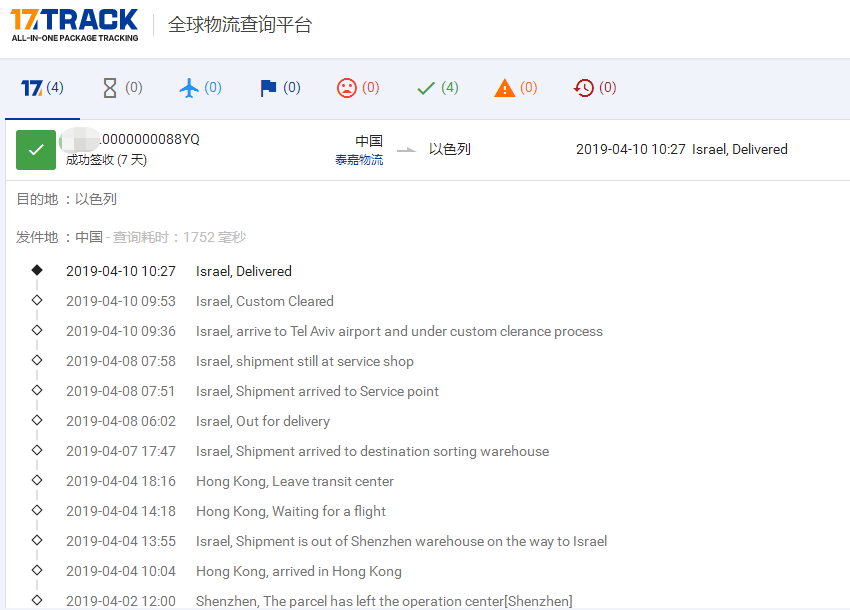Select the sad-face expired packages icon

tap(349, 87)
